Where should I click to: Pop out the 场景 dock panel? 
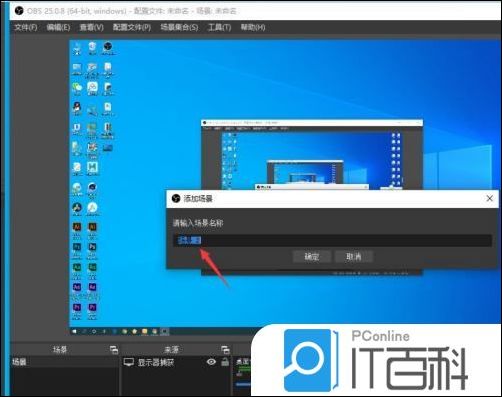coord(114,350)
